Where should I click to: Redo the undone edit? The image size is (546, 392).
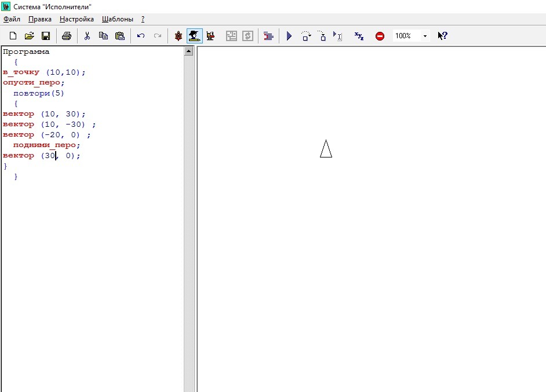(x=158, y=36)
